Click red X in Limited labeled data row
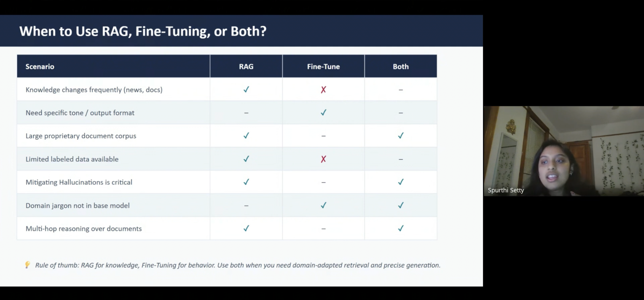The image size is (644, 300). click(324, 159)
